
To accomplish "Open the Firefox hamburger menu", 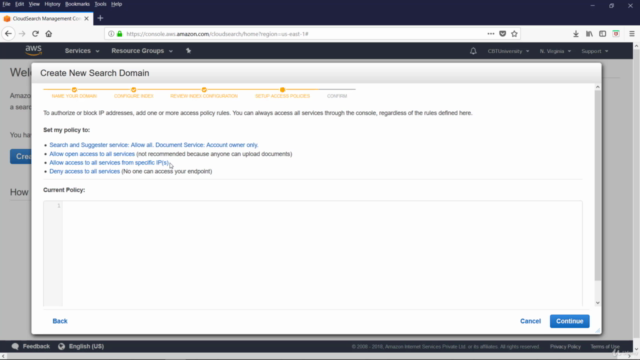I will pyautogui.click(x=631, y=34).
